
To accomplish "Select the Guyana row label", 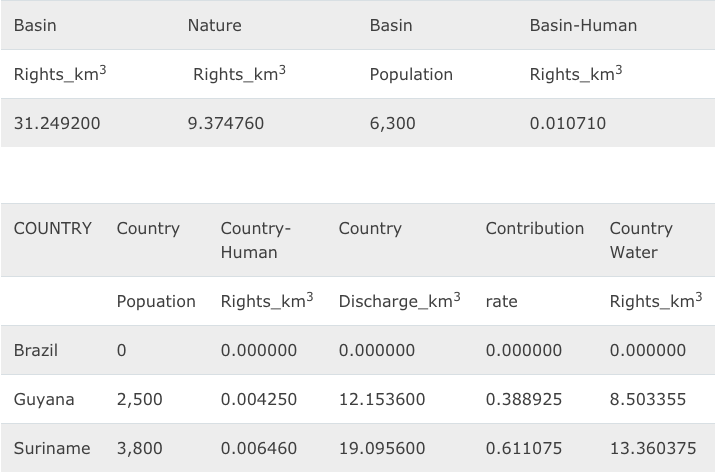I will point(44,400).
